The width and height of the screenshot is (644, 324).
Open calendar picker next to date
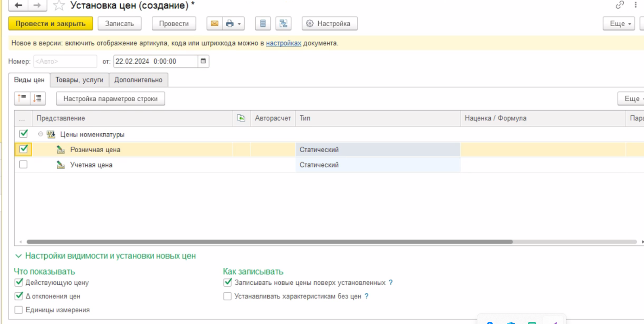pyautogui.click(x=203, y=61)
